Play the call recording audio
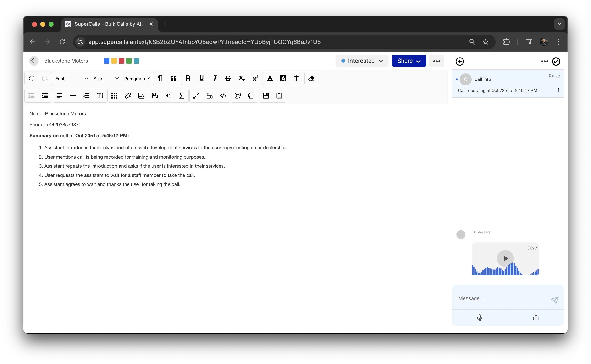Viewport: 591px width, 364px height. pyautogui.click(x=505, y=258)
